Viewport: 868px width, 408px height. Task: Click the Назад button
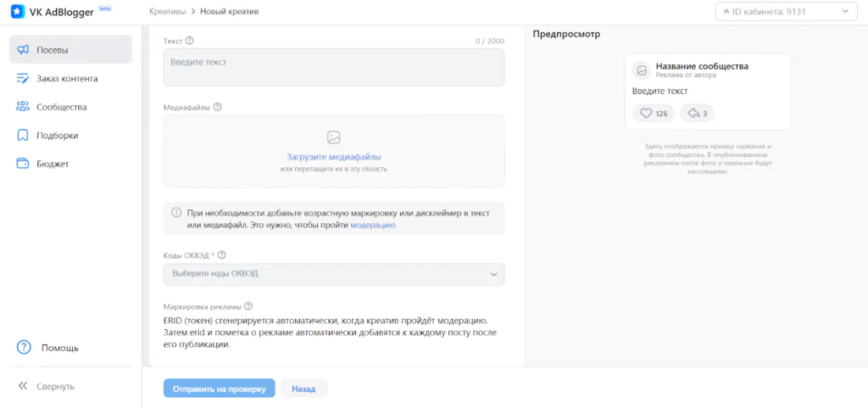pos(304,388)
